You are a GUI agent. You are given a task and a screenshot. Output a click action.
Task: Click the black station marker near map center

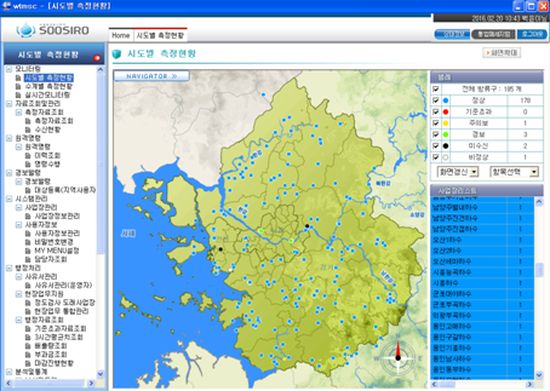click(307, 226)
